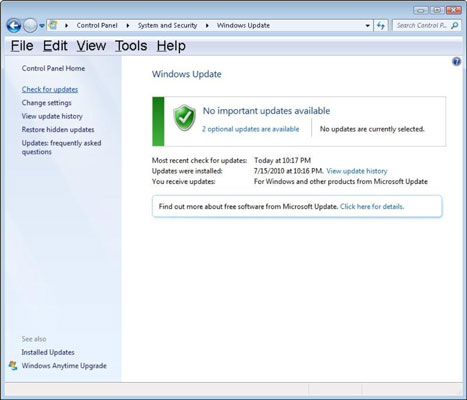Image resolution: width=467 pixels, height=400 pixels.
Task: Click Check for updates link
Action: 50,89
